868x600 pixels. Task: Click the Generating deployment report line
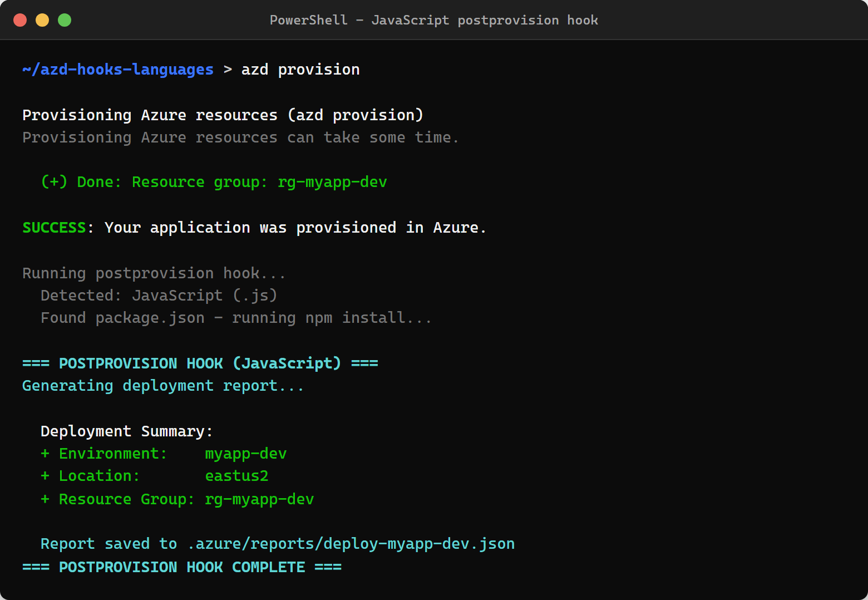point(162,385)
